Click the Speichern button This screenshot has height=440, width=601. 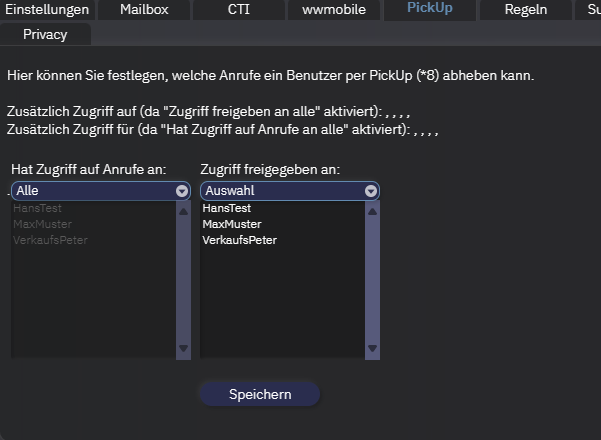tap(260, 394)
